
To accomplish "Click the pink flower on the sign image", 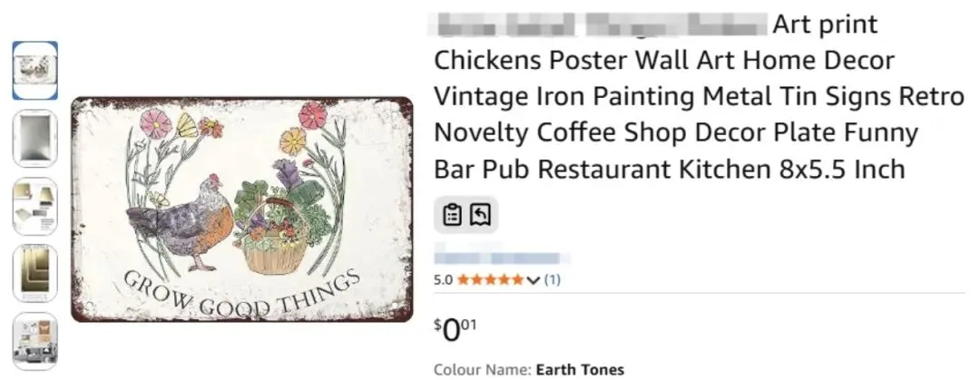I will tap(156, 122).
